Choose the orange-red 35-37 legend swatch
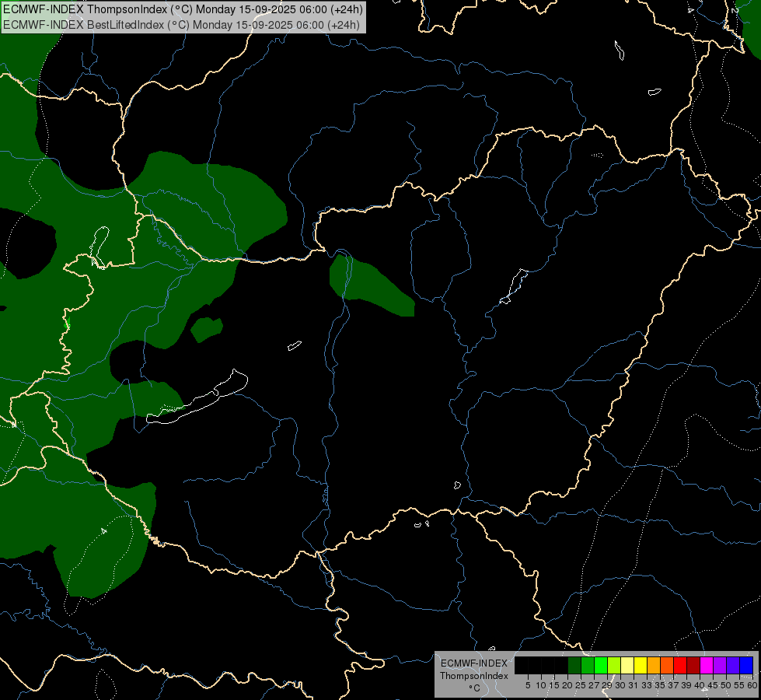Viewport: 761px width, 700px height. click(667, 665)
